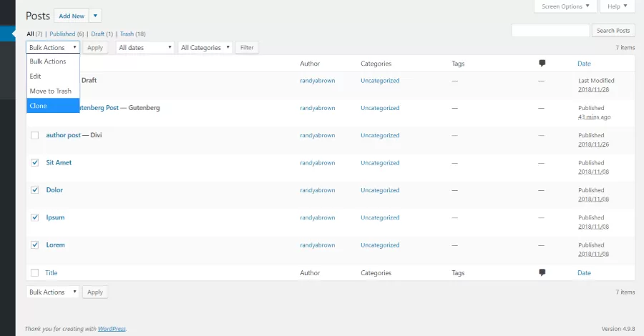Click randyabrown author in Lorem row
The width and height of the screenshot is (644, 336).
(x=318, y=245)
